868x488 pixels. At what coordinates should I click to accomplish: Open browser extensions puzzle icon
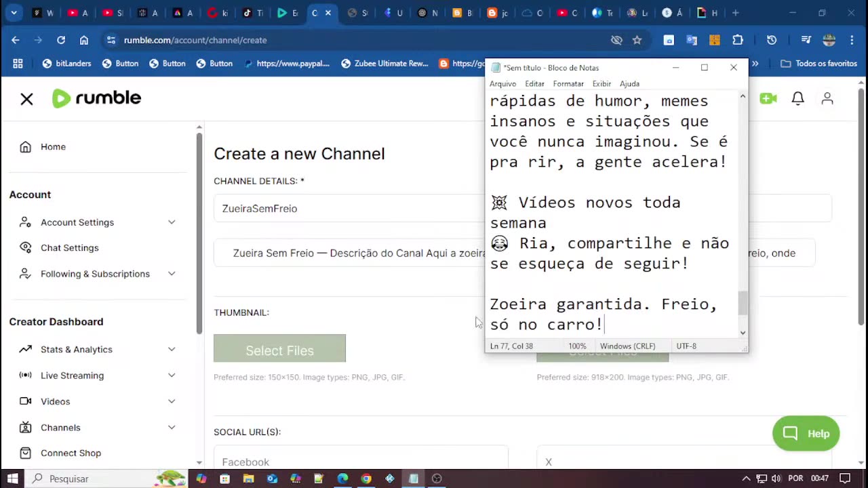tap(738, 40)
